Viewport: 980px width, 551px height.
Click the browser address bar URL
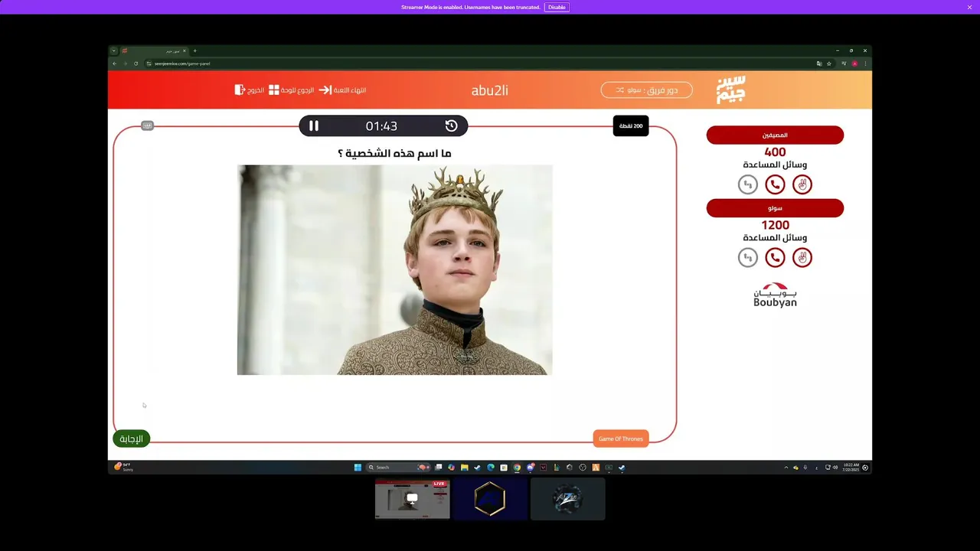(182, 64)
